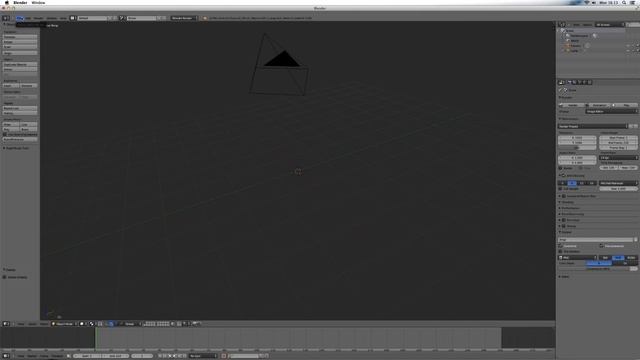Open the Object Mode dropdown
The height and width of the screenshot is (360, 640).
(x=64, y=324)
